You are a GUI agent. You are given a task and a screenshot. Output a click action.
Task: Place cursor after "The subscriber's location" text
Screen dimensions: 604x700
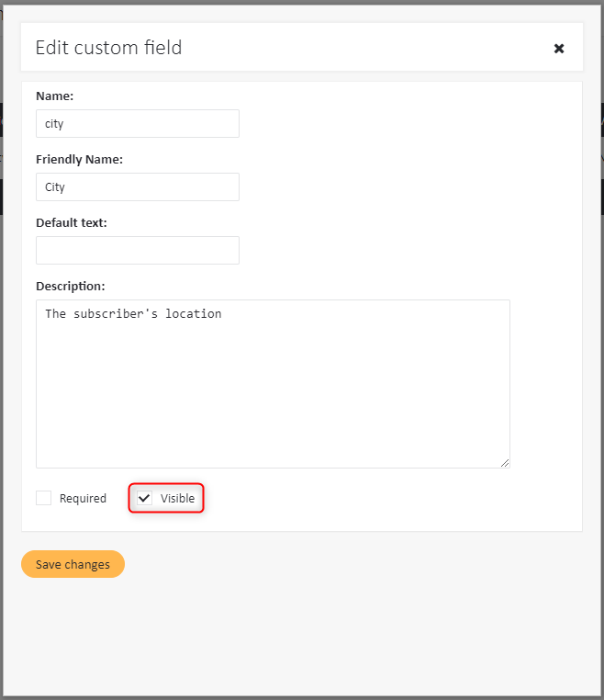[x=222, y=314]
